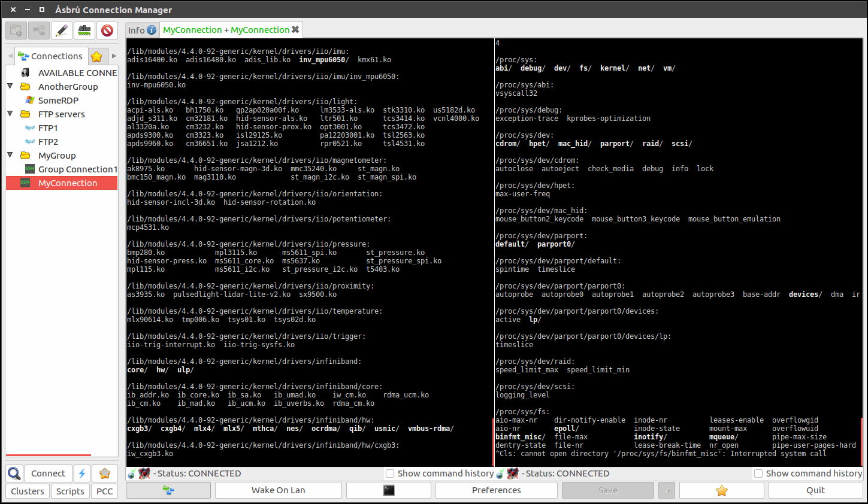
Task: Select the highlighted MyConnection entry
Action: (x=62, y=183)
